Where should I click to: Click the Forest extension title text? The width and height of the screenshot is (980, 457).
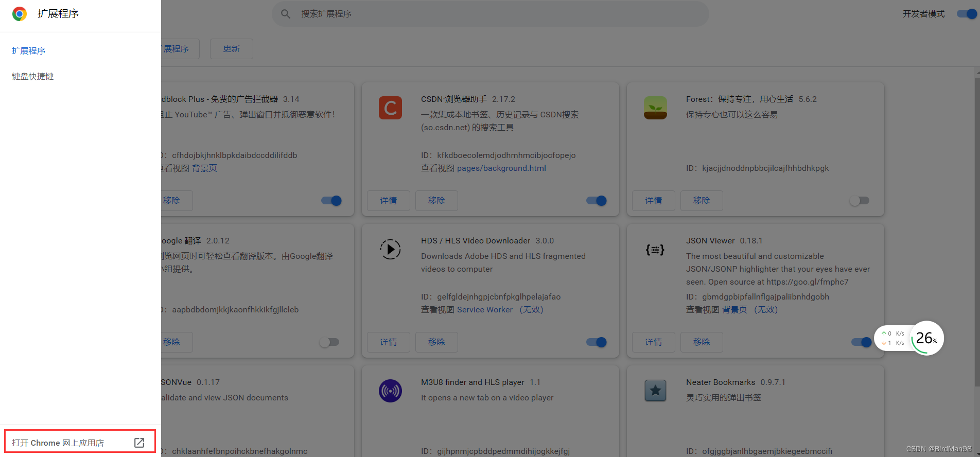[x=739, y=99]
